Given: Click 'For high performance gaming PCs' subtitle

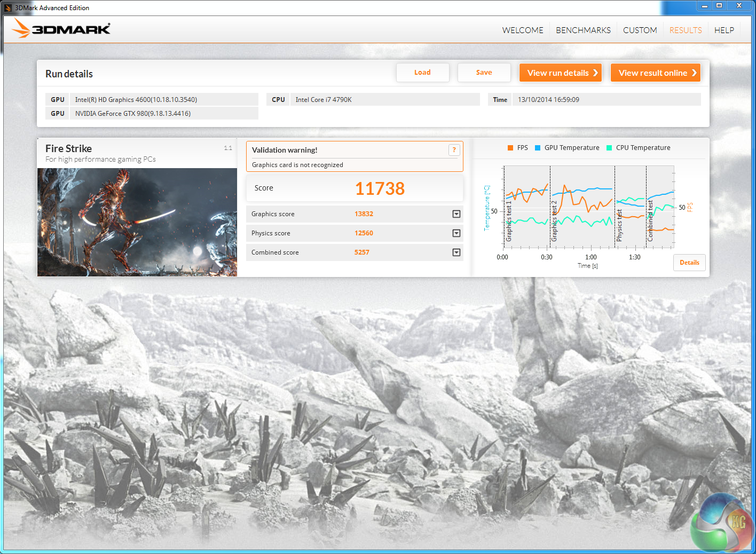Looking at the screenshot, I should click(100, 159).
